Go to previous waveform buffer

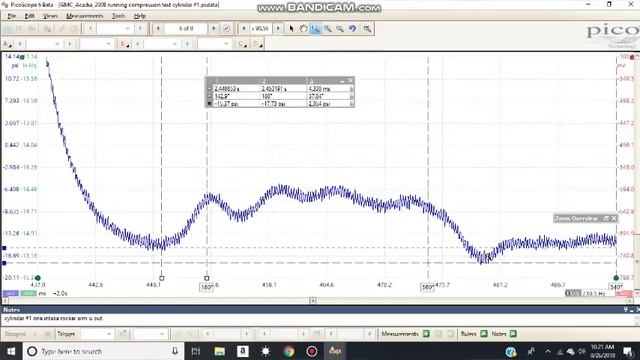click(158, 29)
